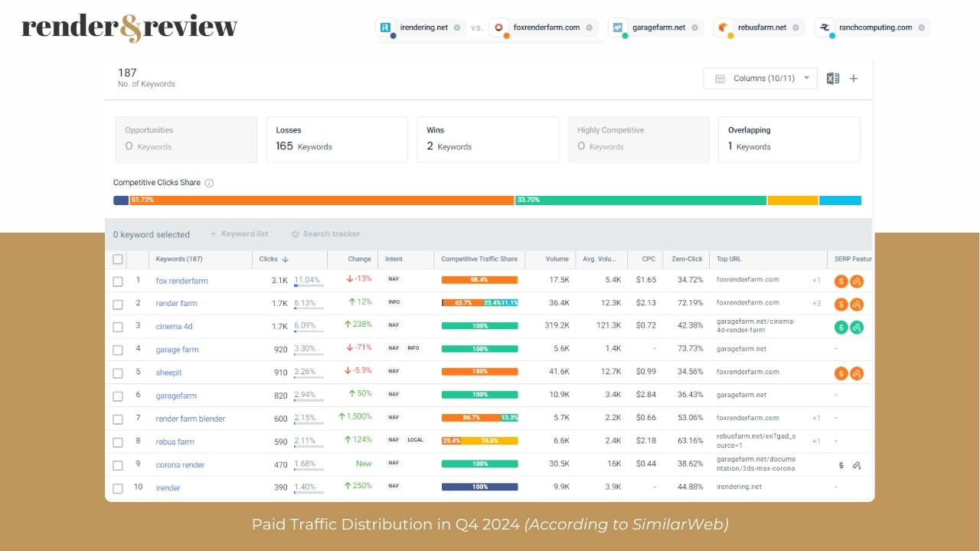Click the shopping ads icon for fox renderfarm
The image size is (980, 551).
pyautogui.click(x=841, y=281)
